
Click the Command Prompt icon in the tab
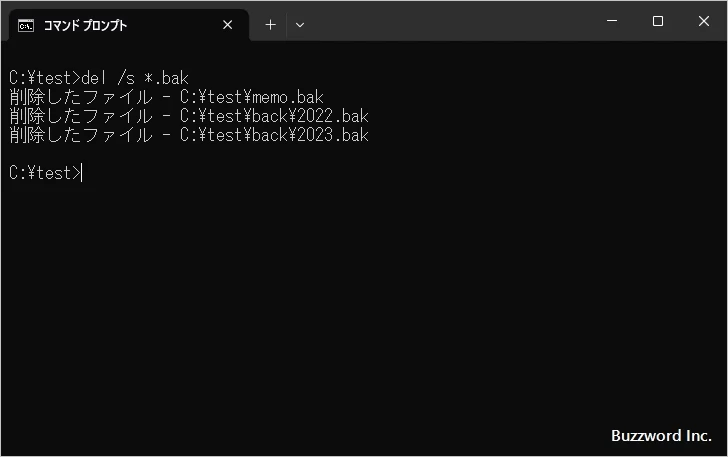click(26, 25)
